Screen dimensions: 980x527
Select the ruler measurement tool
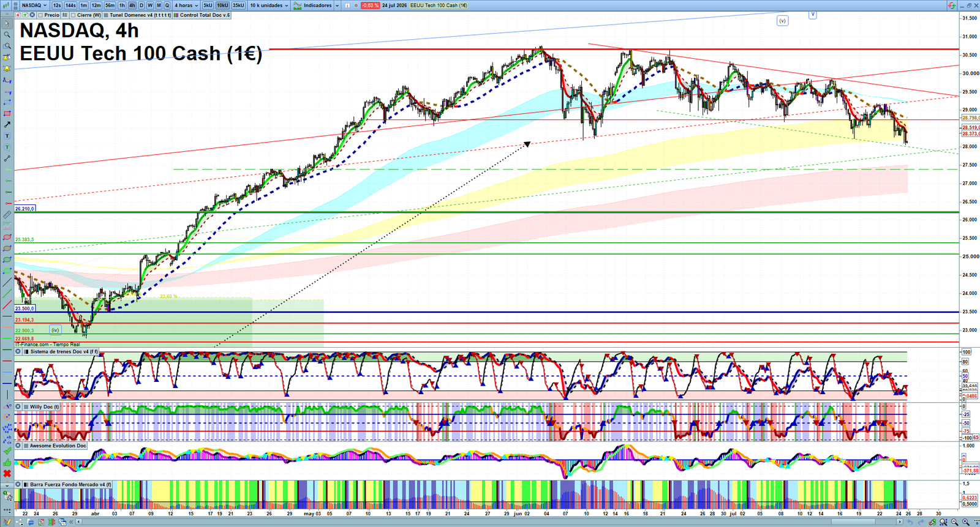(7, 215)
